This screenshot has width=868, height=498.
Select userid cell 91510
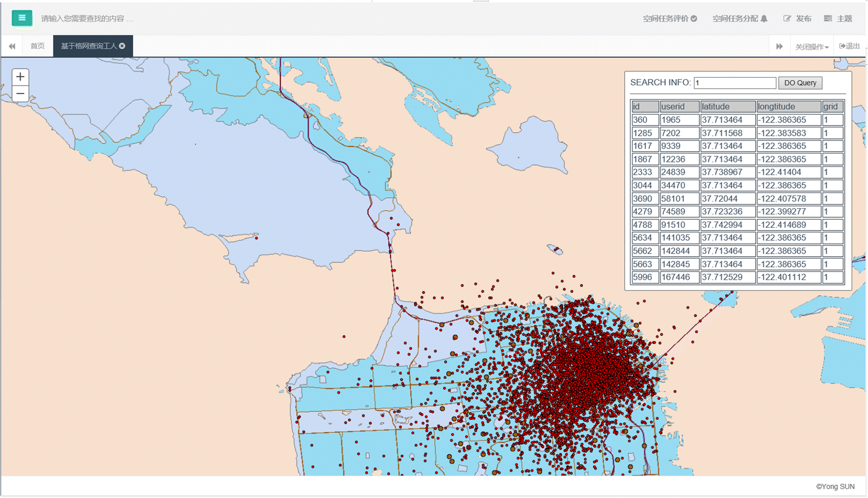pyautogui.click(x=679, y=225)
